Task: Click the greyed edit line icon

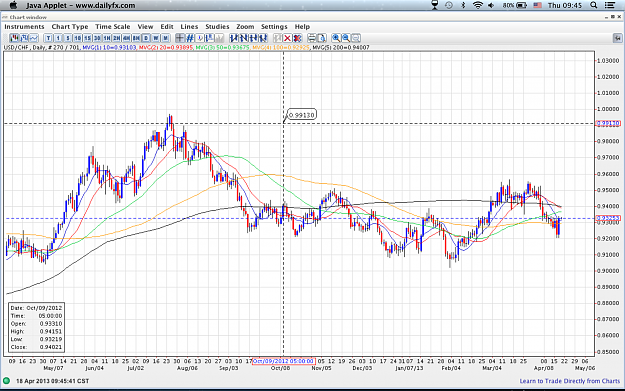Action: (277, 38)
